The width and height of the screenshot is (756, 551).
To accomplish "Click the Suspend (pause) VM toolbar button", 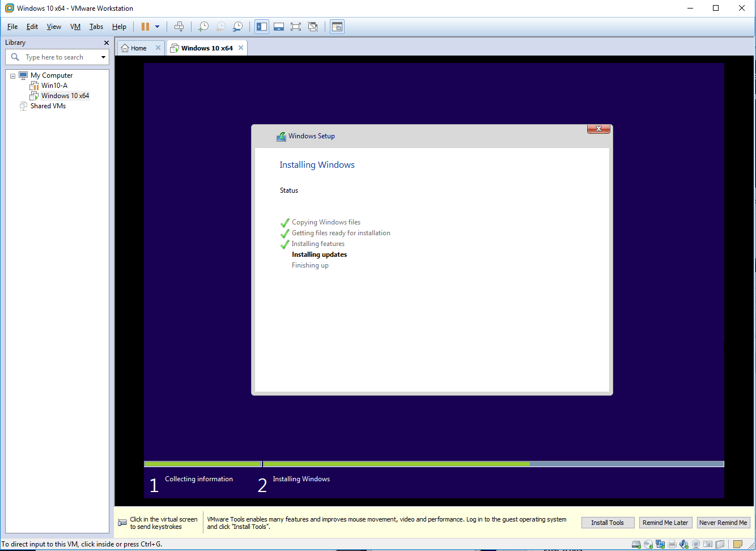I will 145,27.
